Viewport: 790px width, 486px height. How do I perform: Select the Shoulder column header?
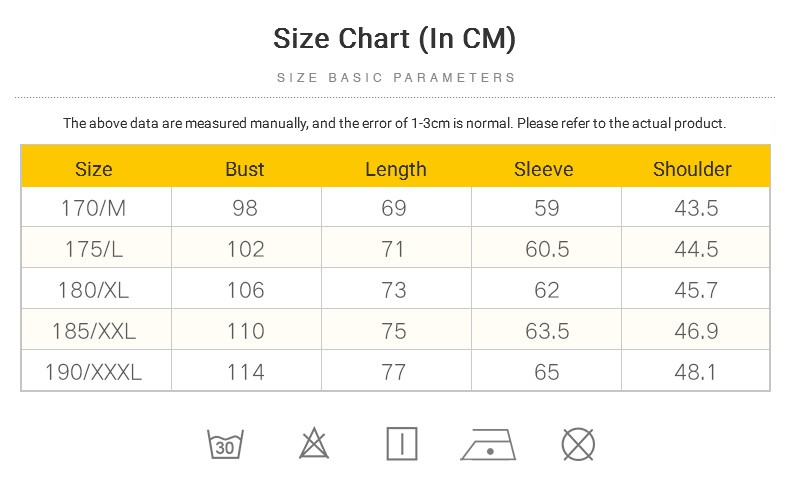coord(692,169)
